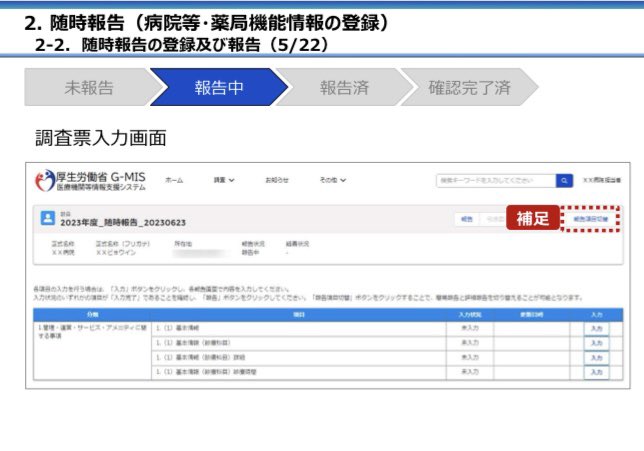The height and width of the screenshot is (451, 644).
Task: Click 入力 button in the last table row
Action: coord(596,372)
